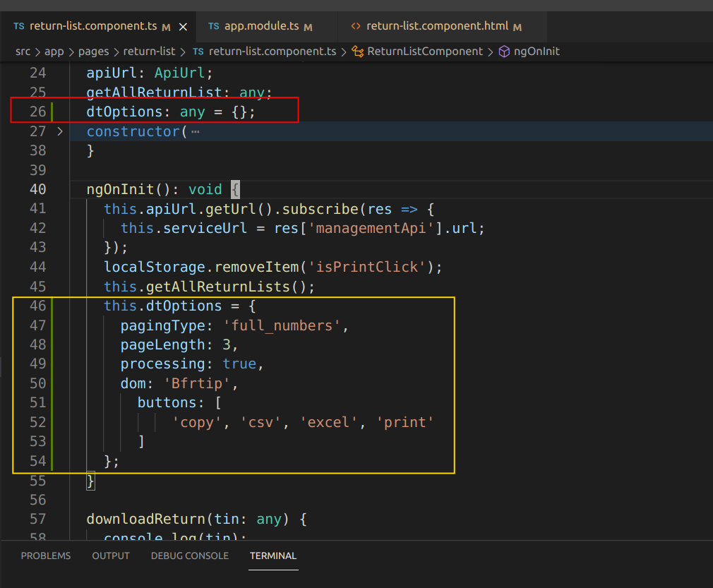Click src in the breadcrumb path
The width and height of the screenshot is (713, 588).
coord(23,51)
